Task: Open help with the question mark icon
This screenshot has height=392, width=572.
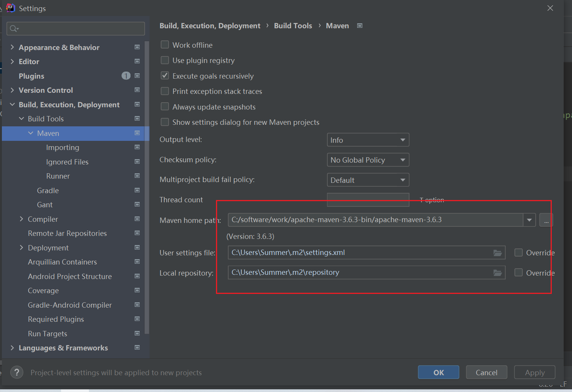Action: point(17,372)
